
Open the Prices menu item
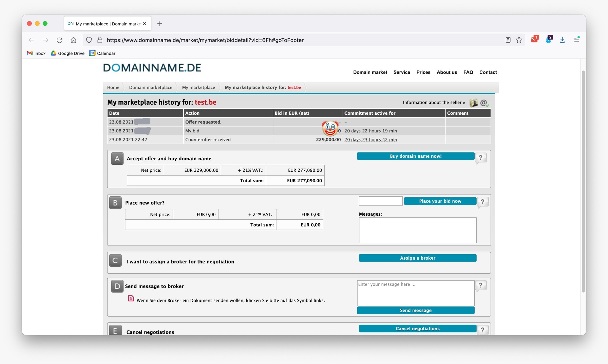[423, 72]
